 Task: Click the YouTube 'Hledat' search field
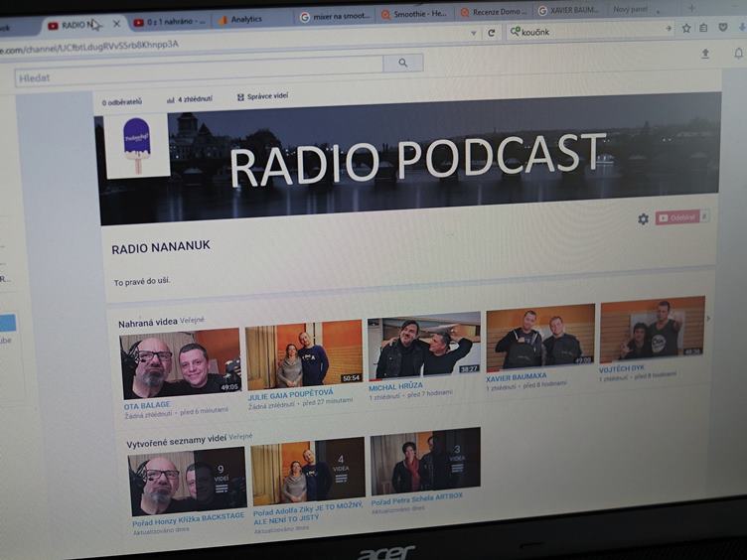(199, 71)
